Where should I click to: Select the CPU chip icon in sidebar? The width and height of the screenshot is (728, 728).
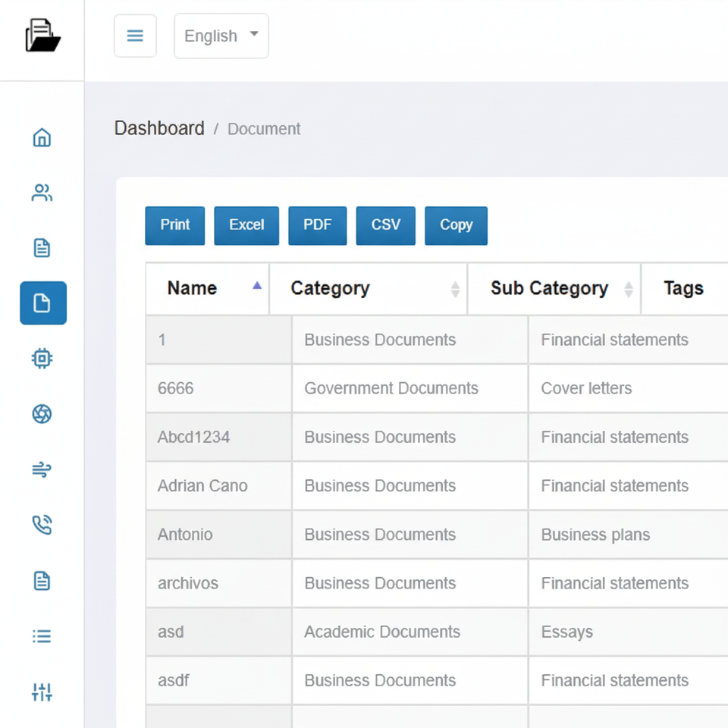pos(42,359)
